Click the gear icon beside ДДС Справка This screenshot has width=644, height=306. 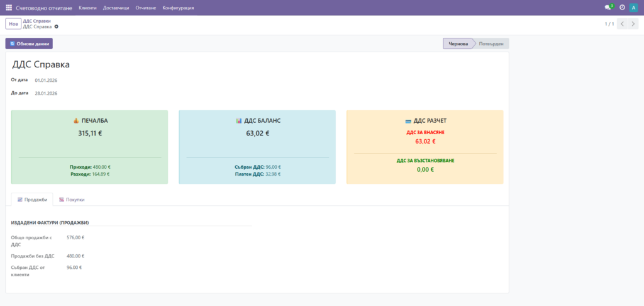pos(56,27)
